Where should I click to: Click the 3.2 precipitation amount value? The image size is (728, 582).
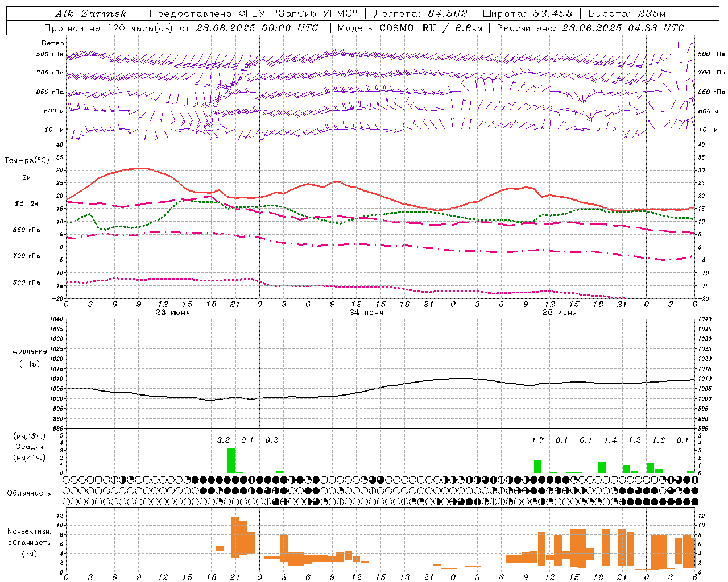pos(224,440)
